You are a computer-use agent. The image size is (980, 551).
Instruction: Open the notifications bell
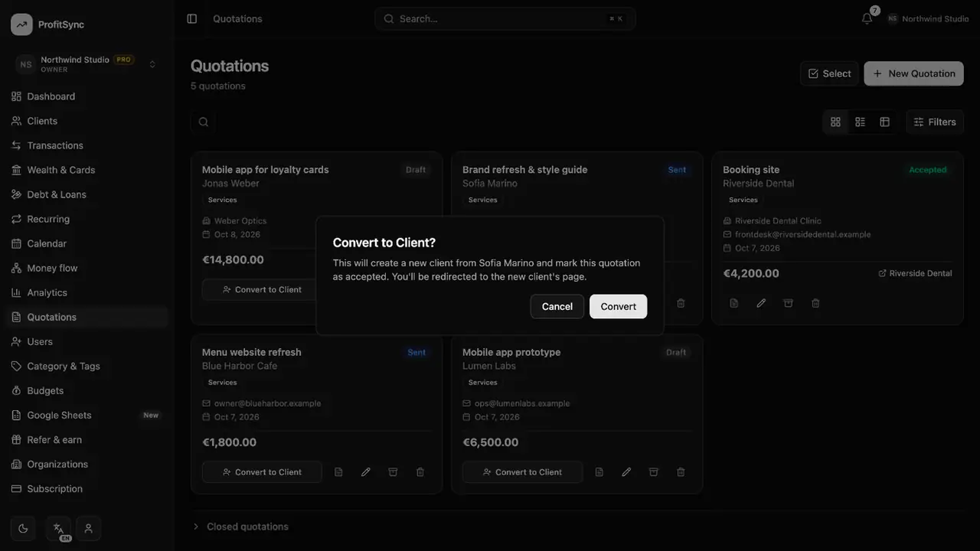tap(867, 18)
